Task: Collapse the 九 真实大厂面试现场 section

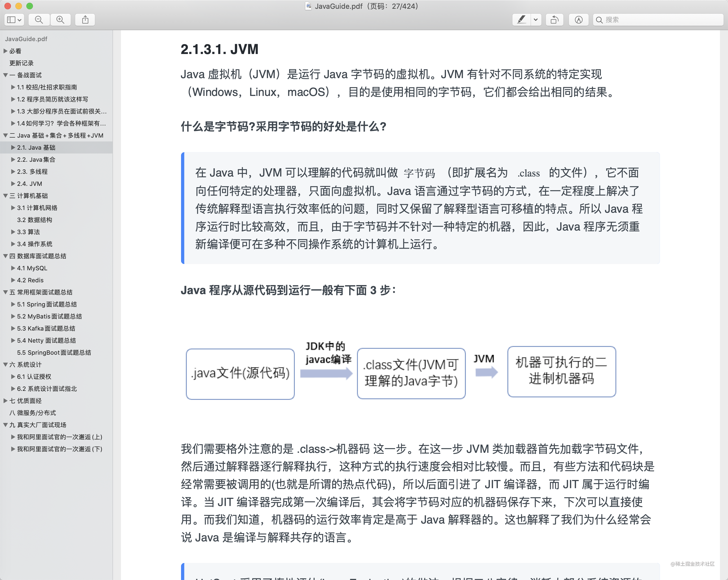Action: pyautogui.click(x=5, y=425)
